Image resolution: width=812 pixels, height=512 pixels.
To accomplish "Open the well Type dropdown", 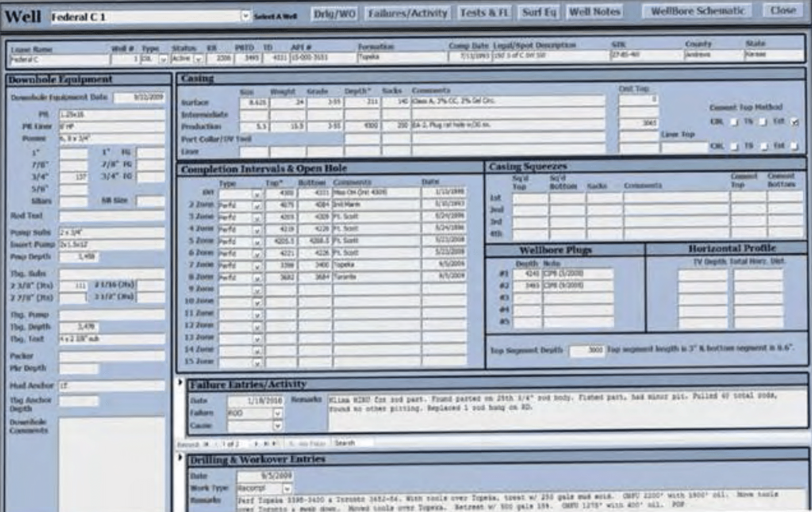I will click(163, 59).
